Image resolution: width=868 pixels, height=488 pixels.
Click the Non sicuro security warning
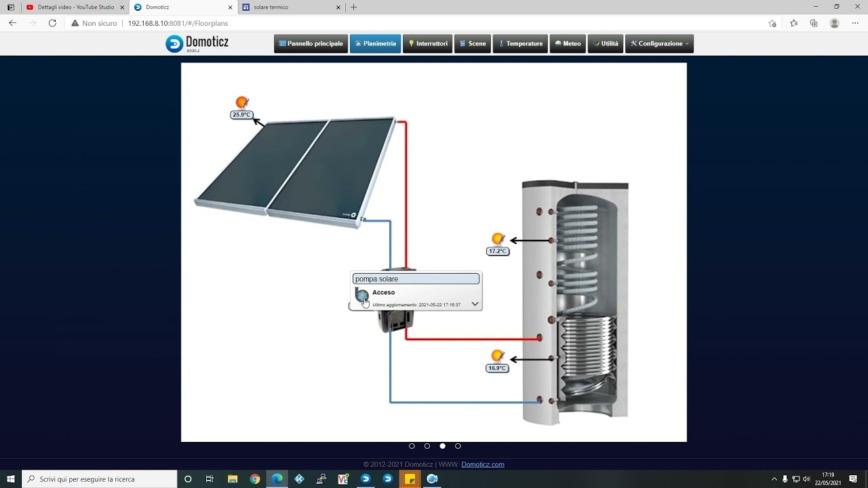point(94,23)
